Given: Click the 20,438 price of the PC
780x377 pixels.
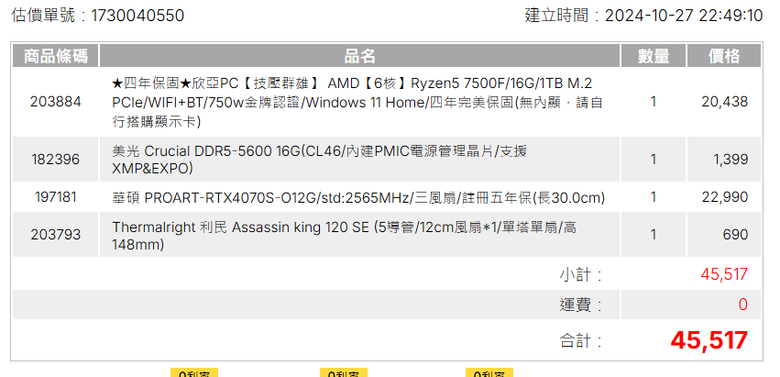Looking at the screenshot, I should (725, 102).
